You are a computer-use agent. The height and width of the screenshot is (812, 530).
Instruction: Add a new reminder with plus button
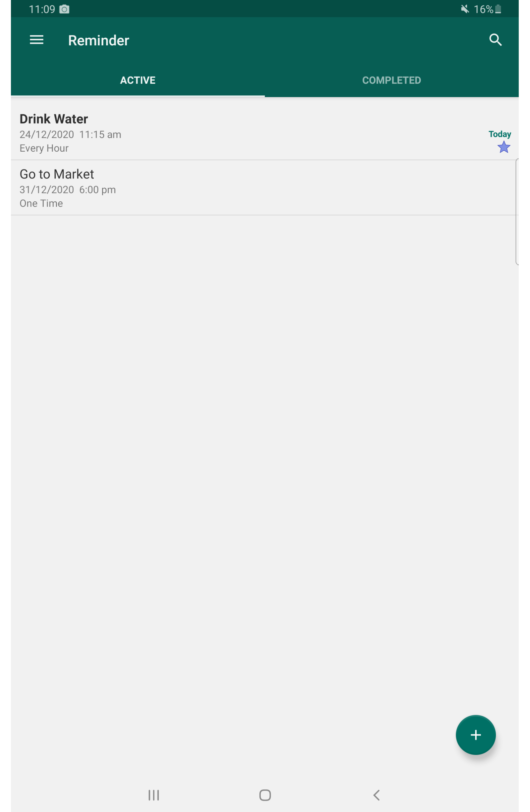pos(475,735)
